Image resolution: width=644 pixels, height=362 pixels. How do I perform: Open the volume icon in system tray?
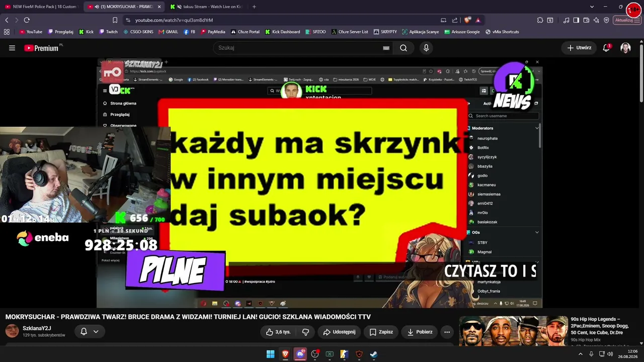click(x=610, y=354)
